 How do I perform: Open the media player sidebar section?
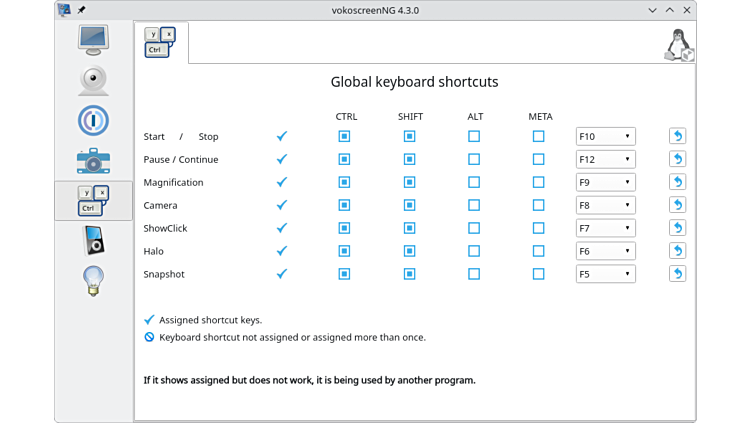pyautogui.click(x=93, y=241)
